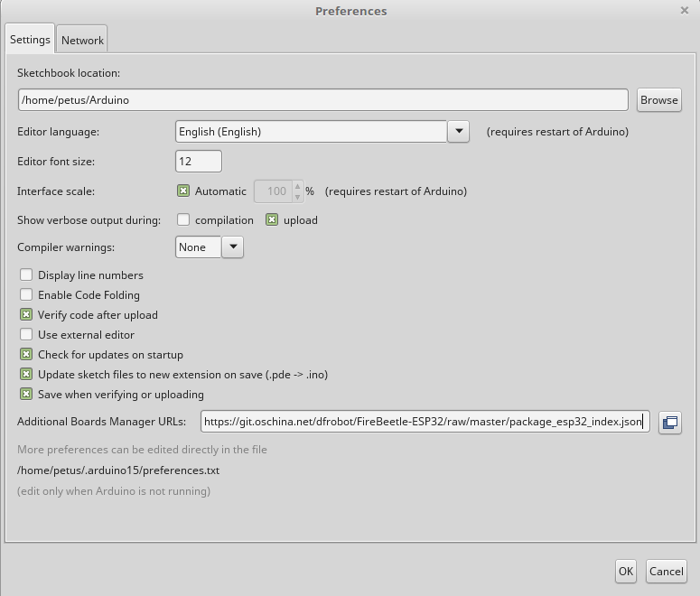
Task: Decrease interface scale with down arrow
Action: point(297,197)
